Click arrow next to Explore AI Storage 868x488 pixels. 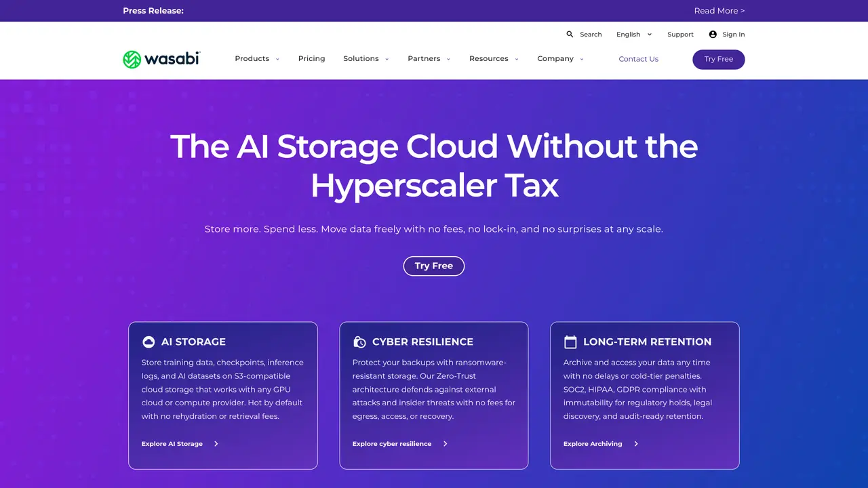point(216,444)
